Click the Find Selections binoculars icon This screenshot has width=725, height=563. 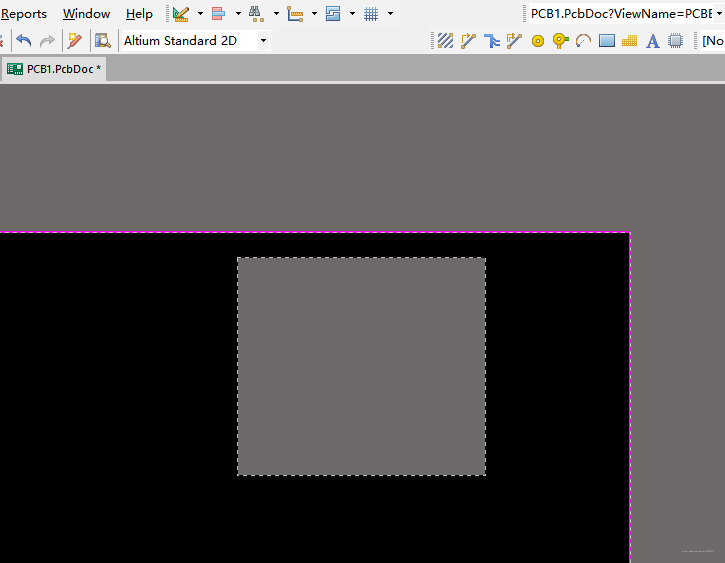click(257, 14)
